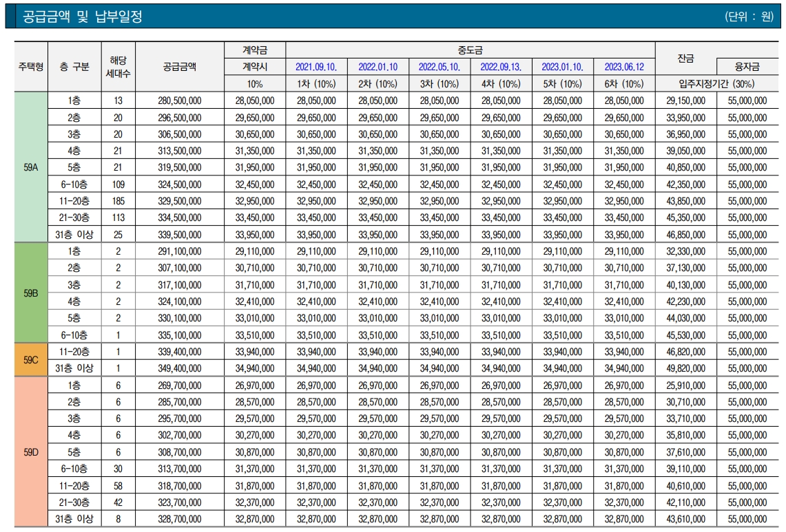Click balance amount '49,820,000'

pyautogui.click(x=685, y=368)
